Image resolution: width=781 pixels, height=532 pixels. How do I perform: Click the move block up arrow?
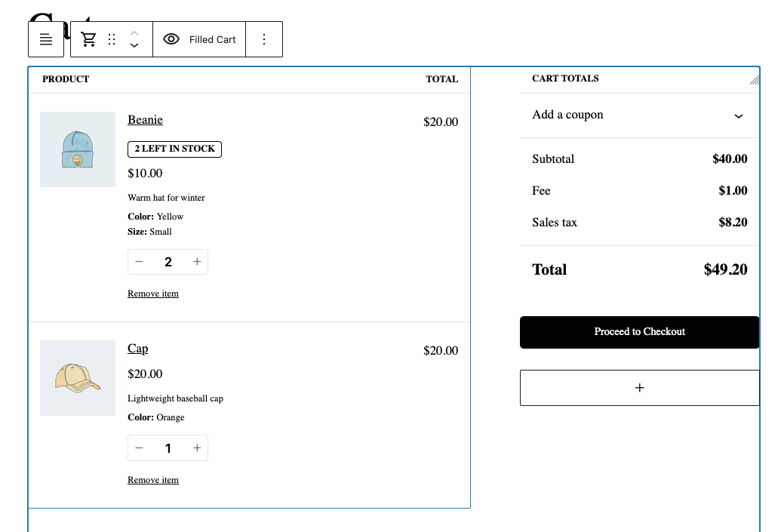[x=134, y=33]
